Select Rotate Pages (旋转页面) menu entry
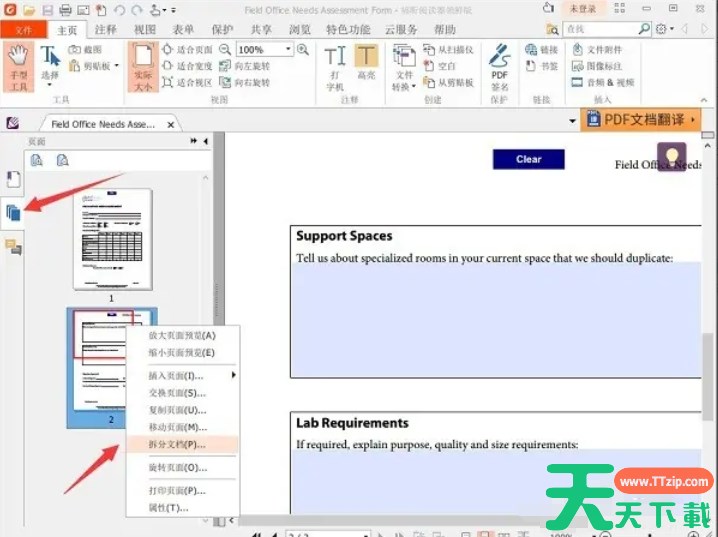This screenshot has width=718, height=537. pyautogui.click(x=180, y=468)
